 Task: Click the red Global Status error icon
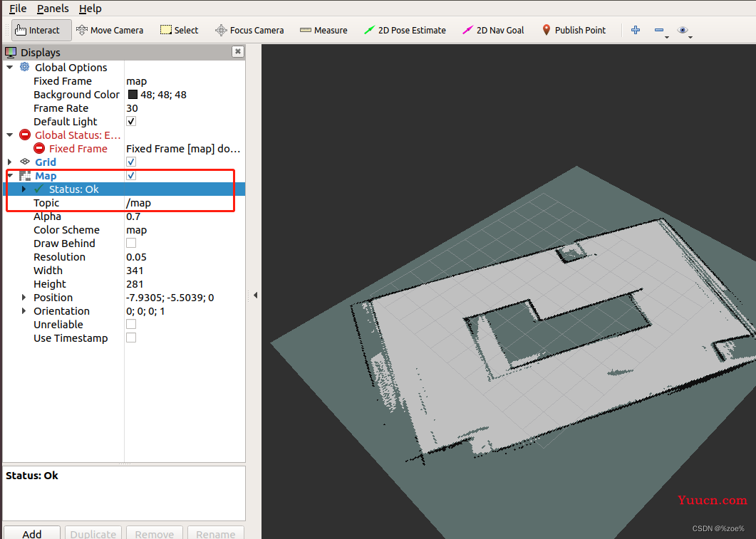click(25, 135)
